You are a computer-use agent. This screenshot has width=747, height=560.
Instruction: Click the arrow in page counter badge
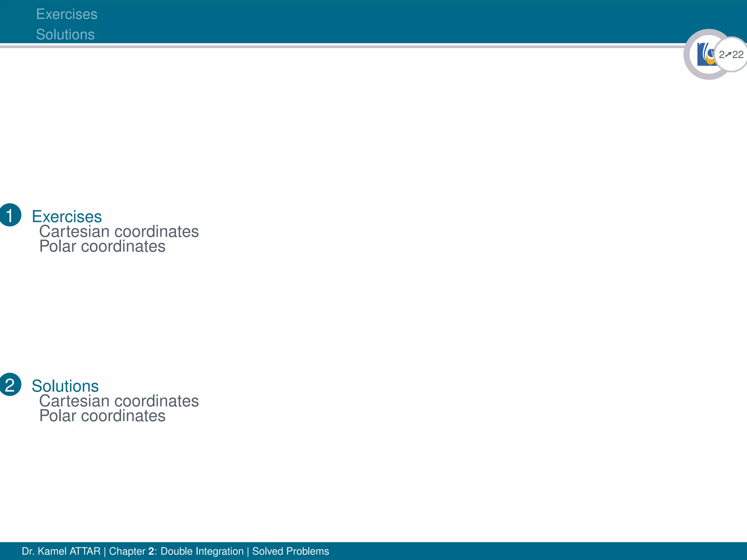728,54
